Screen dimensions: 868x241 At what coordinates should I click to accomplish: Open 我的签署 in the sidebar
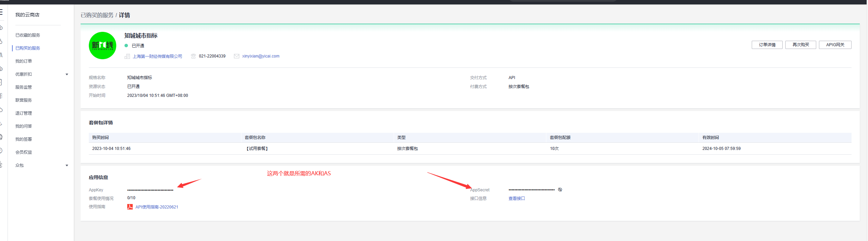coord(24,139)
